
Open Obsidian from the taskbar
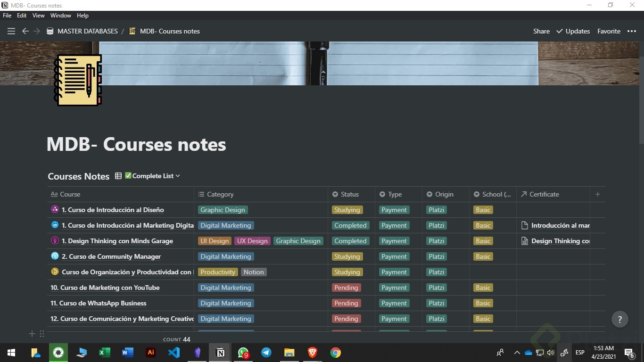click(x=197, y=353)
